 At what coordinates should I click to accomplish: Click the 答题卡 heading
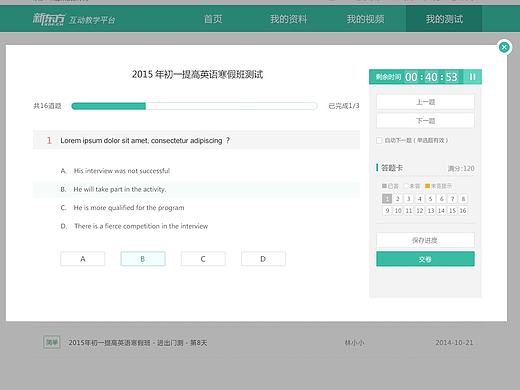point(392,168)
